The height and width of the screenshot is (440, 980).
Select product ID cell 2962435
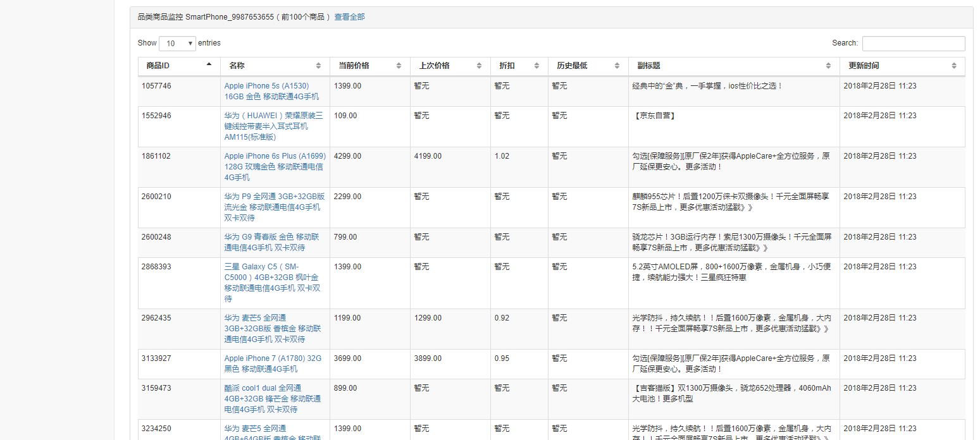pyautogui.click(x=156, y=318)
